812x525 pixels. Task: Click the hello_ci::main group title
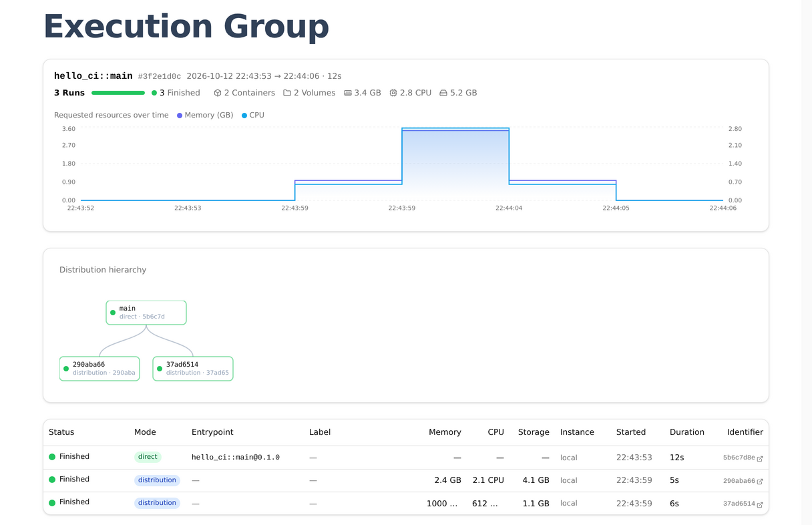click(x=93, y=76)
